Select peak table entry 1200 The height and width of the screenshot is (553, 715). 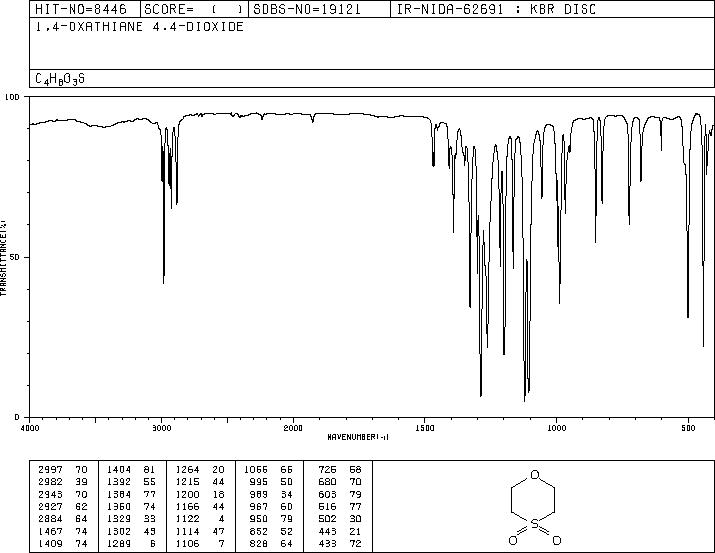[x=187, y=495]
